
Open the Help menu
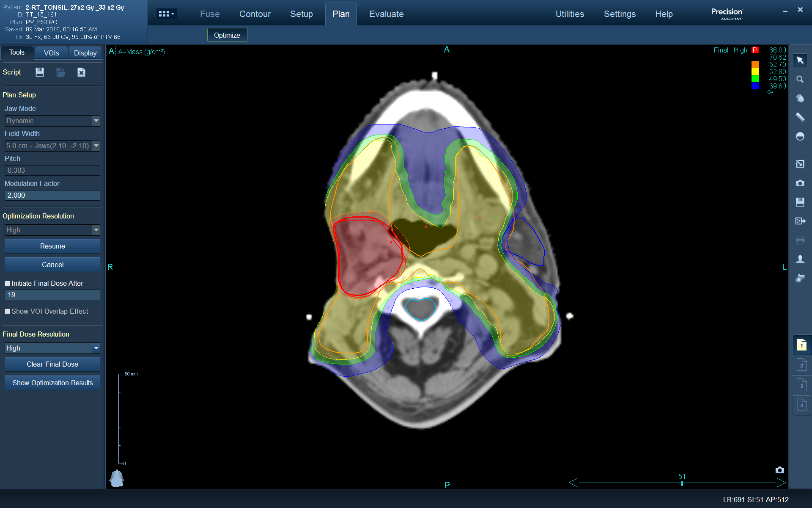[x=664, y=14]
